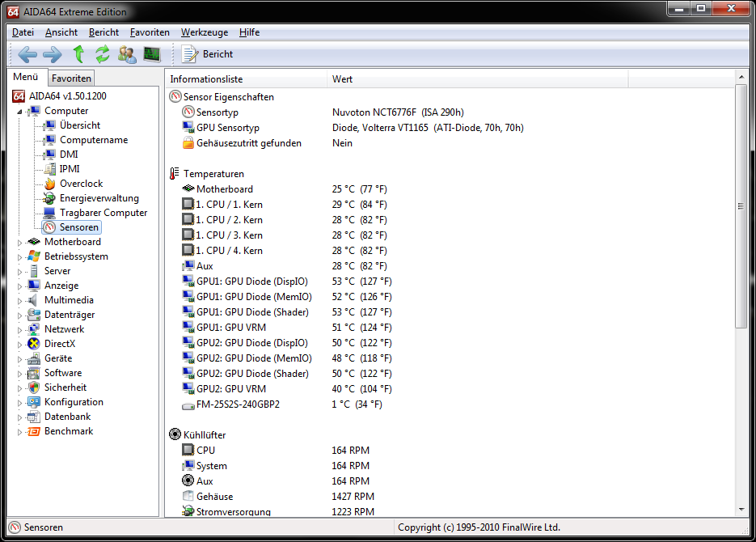This screenshot has width=756, height=542.
Task: Go back with the blue left arrow
Action: tap(27, 54)
